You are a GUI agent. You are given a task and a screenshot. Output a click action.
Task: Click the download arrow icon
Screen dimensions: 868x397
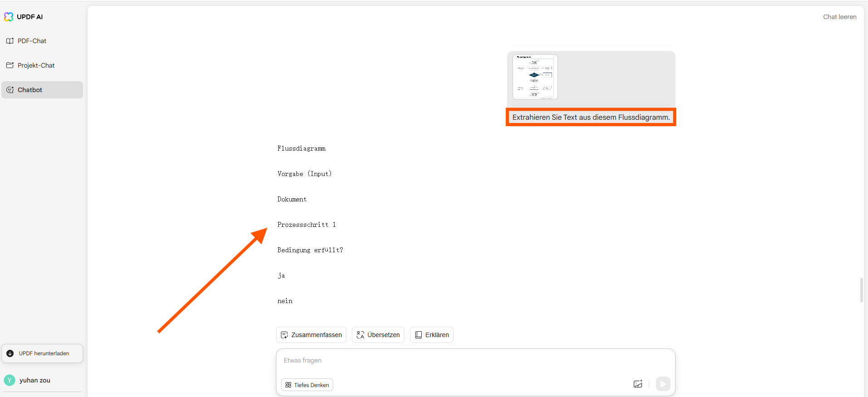10,353
